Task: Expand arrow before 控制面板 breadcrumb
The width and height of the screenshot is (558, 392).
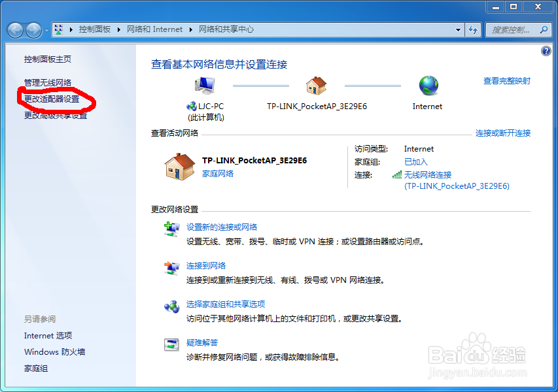Action: coord(71,29)
